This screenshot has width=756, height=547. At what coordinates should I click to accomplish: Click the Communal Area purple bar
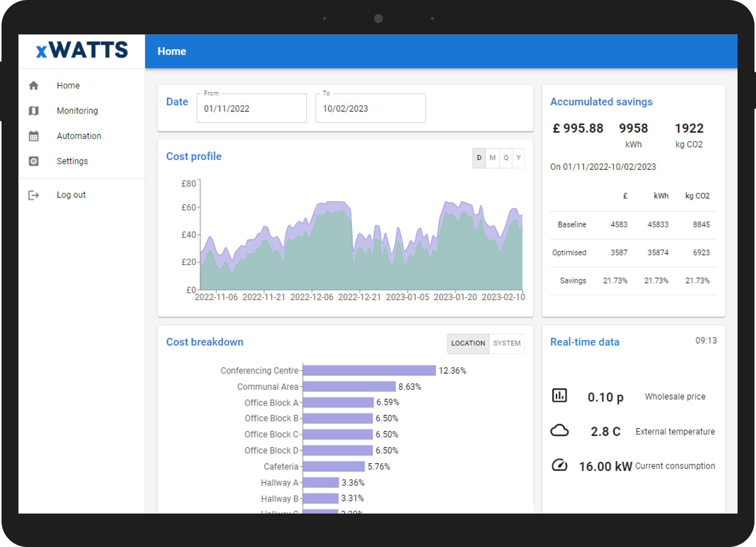(349, 386)
